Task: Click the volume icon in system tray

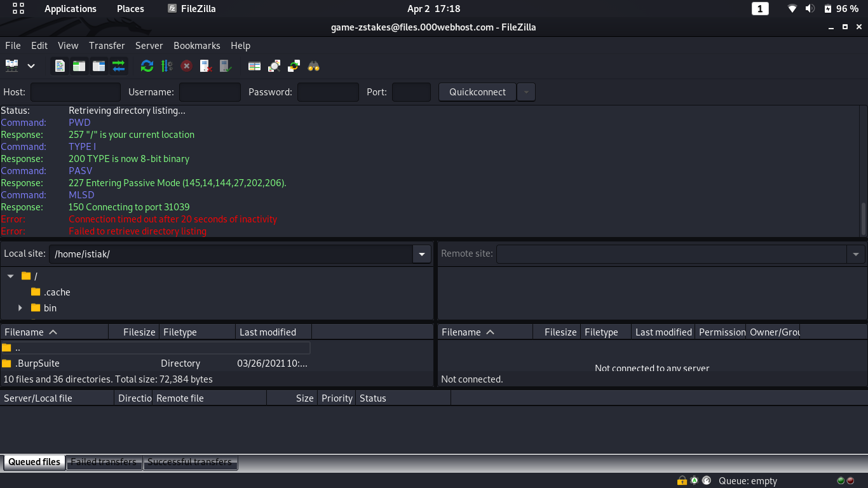Action: 810,9
